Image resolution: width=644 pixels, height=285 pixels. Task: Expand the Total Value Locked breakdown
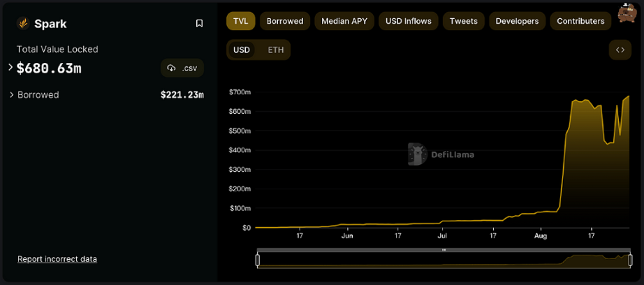(10, 68)
